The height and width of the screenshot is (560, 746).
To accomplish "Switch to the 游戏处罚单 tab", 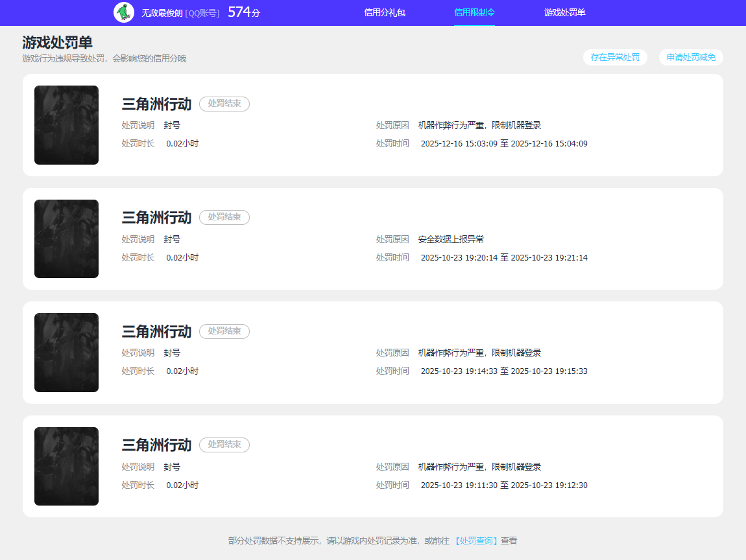I will pyautogui.click(x=565, y=12).
